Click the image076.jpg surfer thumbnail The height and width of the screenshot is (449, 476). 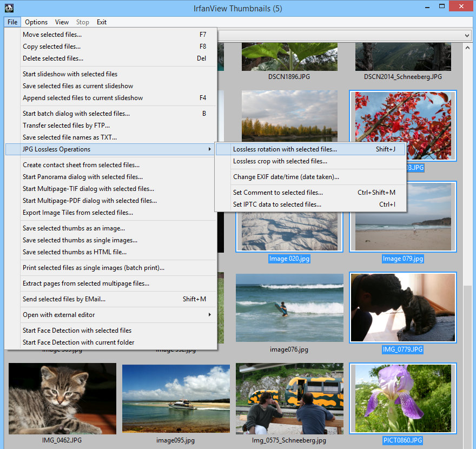point(289,308)
